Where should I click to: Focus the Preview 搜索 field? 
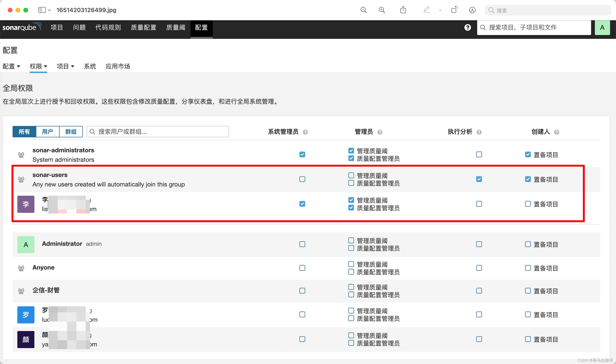click(547, 10)
